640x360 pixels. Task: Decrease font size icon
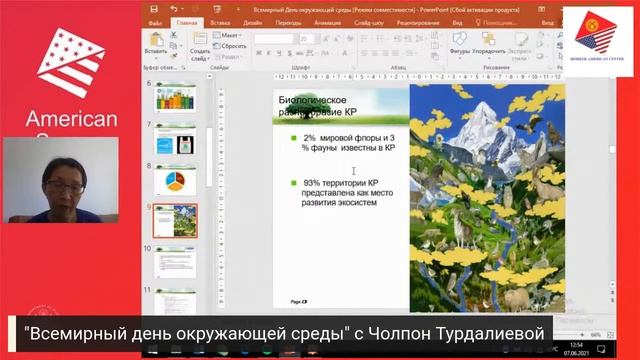click(x=337, y=39)
